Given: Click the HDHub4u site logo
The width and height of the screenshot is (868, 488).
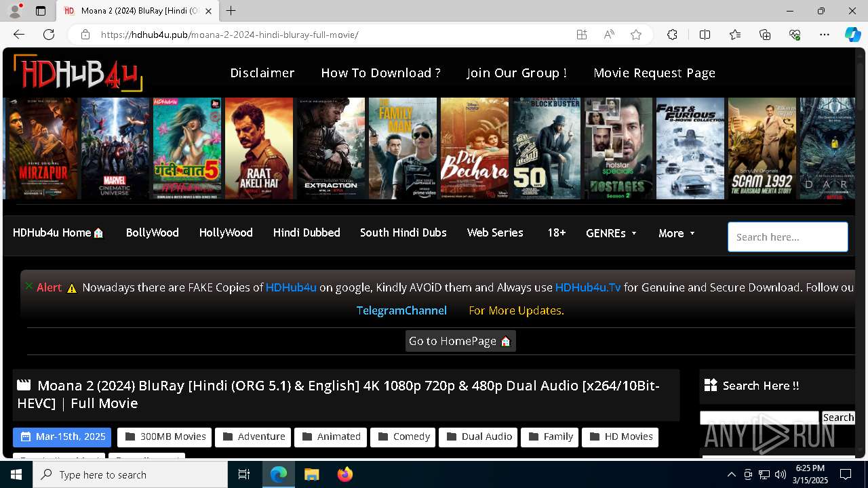Looking at the screenshot, I should point(78,73).
